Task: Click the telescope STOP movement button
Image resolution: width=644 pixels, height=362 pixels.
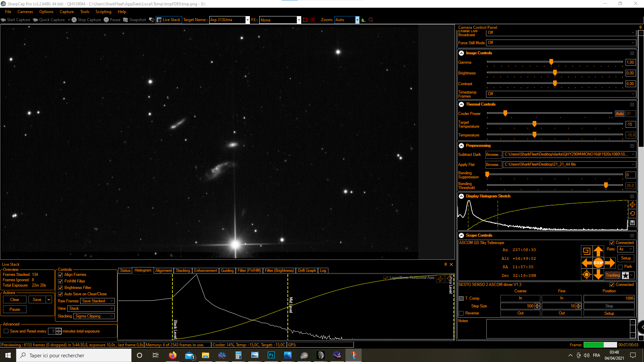Action: coord(598,263)
